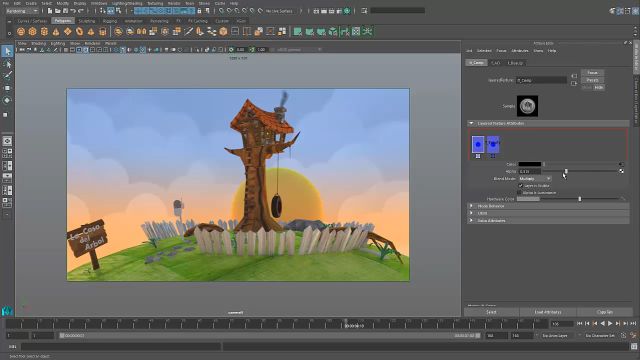Viewport: 640px width, 360px height.
Task: Open the Windows menu in menu bar
Action: click(98, 3)
